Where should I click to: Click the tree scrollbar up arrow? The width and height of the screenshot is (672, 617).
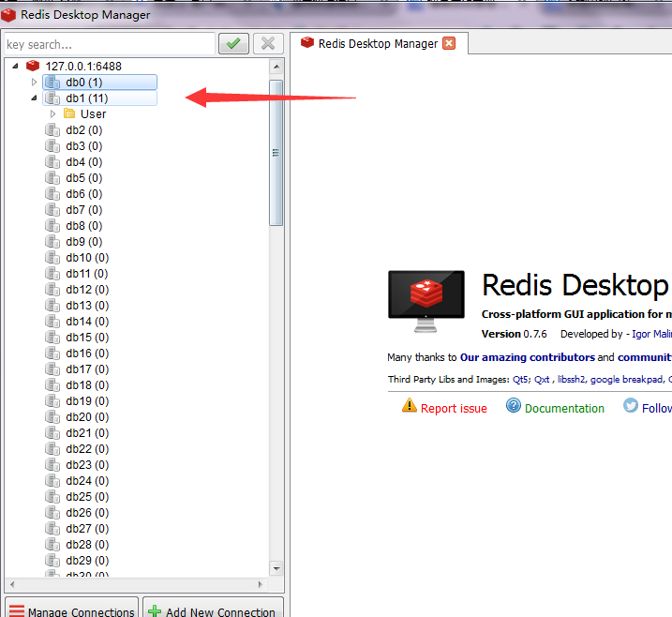(276, 67)
